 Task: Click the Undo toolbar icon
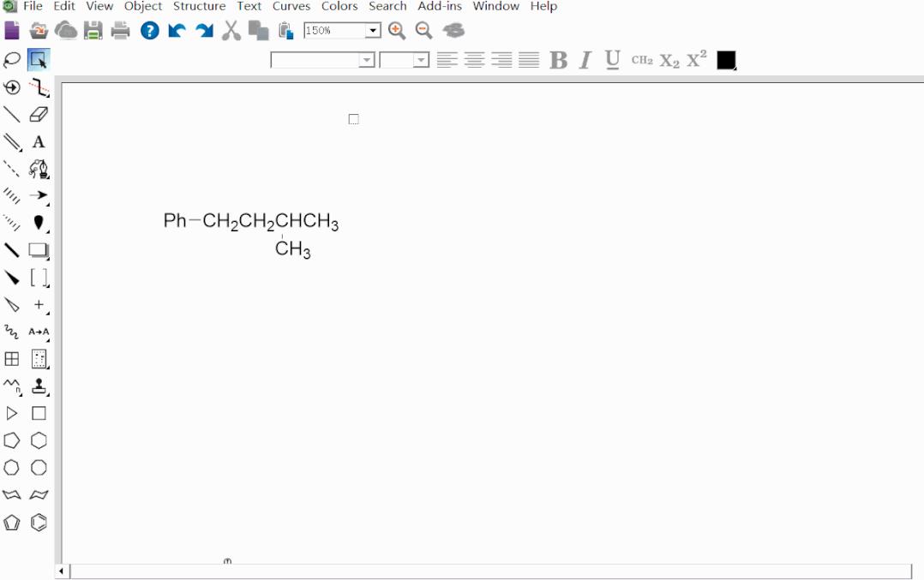176,30
